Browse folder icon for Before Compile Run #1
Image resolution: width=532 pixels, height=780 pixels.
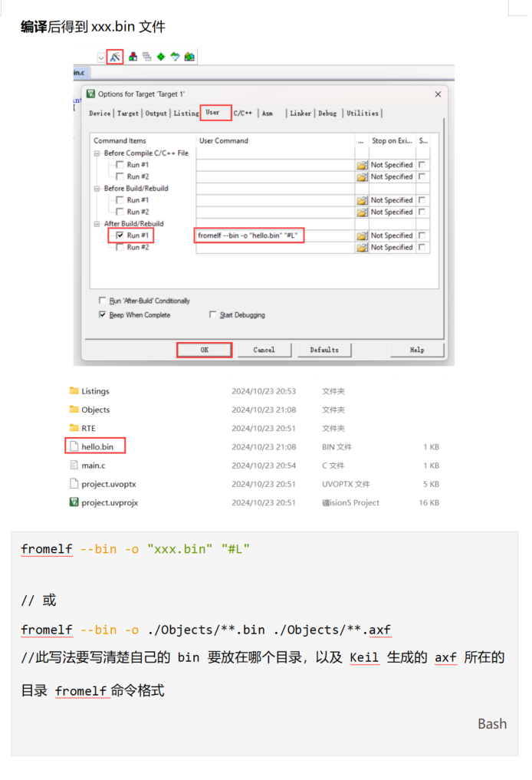(x=361, y=165)
